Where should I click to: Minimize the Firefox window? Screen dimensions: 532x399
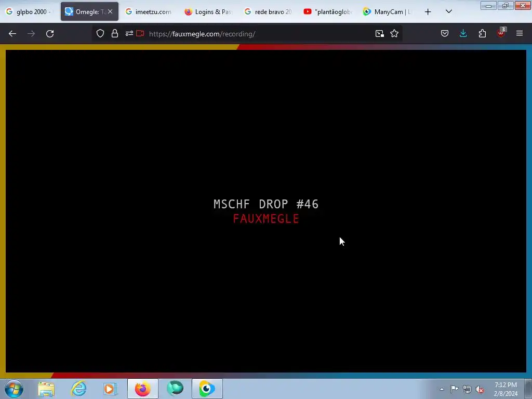(488, 5)
